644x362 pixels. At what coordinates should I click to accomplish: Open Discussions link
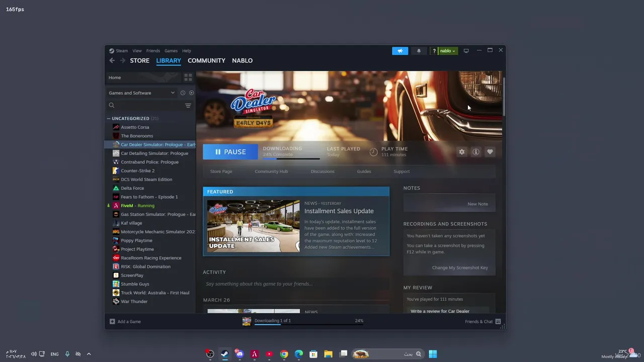323,171
